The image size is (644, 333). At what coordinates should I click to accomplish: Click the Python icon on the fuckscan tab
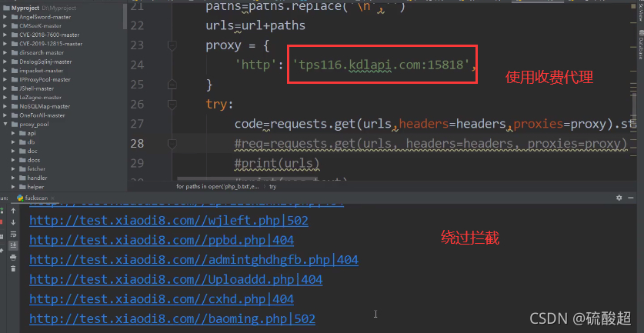20,198
